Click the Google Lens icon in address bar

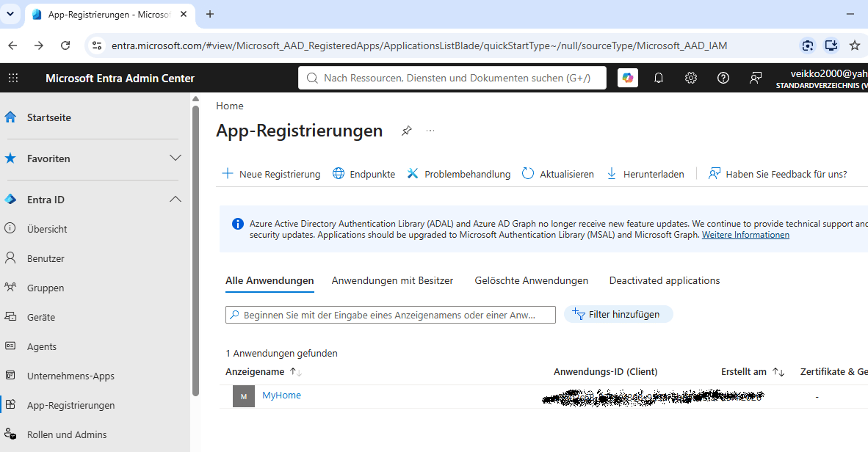pyautogui.click(x=808, y=45)
